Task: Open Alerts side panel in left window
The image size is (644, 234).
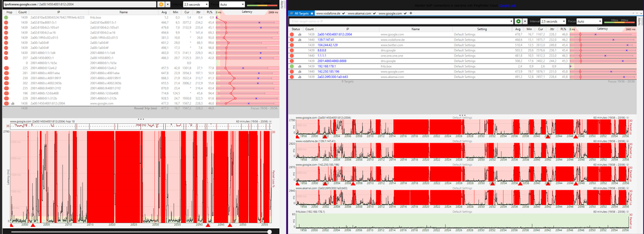Action: coord(282,5)
